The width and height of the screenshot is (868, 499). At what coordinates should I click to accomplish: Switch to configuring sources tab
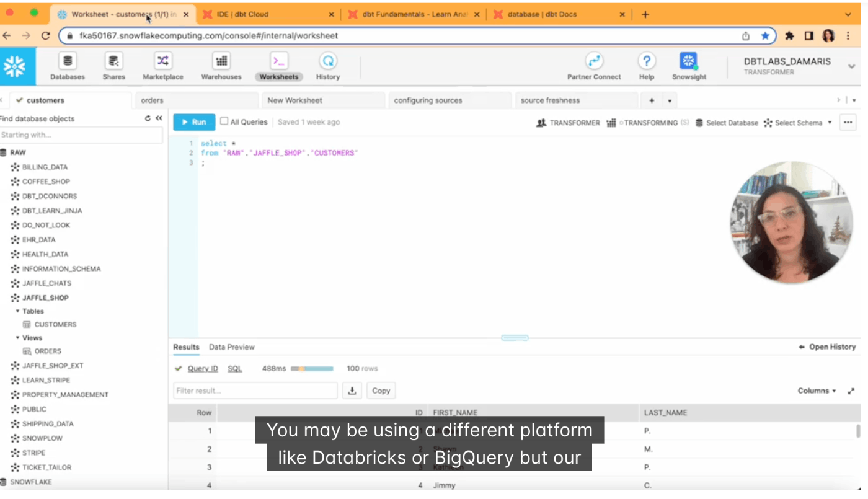(449, 100)
